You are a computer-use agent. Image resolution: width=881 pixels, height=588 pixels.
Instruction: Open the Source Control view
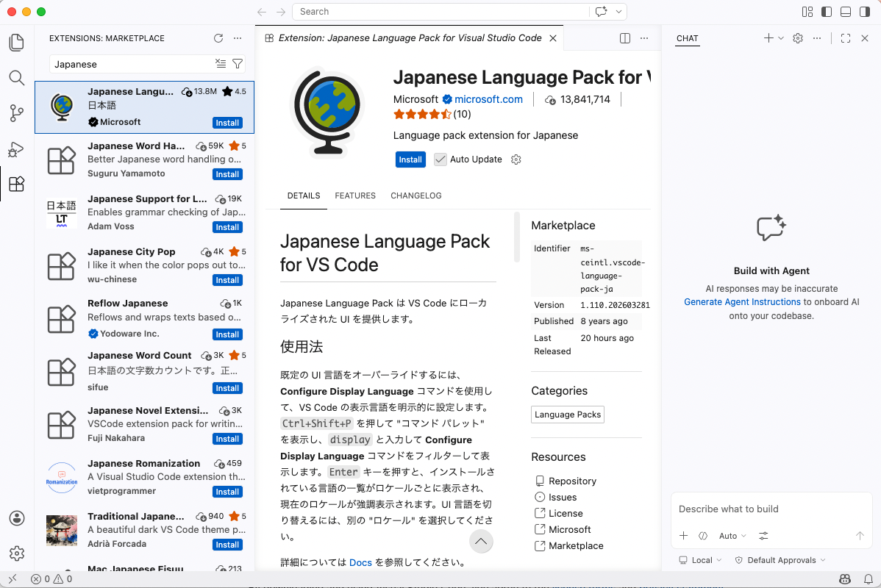point(17,113)
